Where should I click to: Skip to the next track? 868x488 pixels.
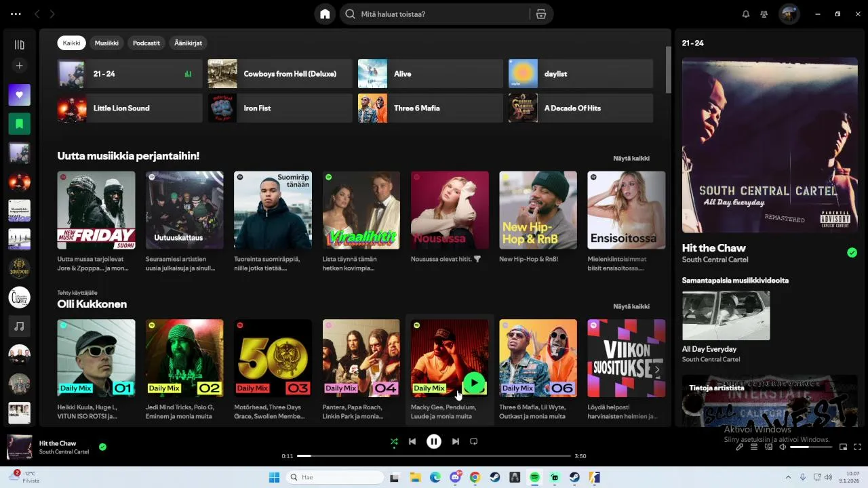456,441
